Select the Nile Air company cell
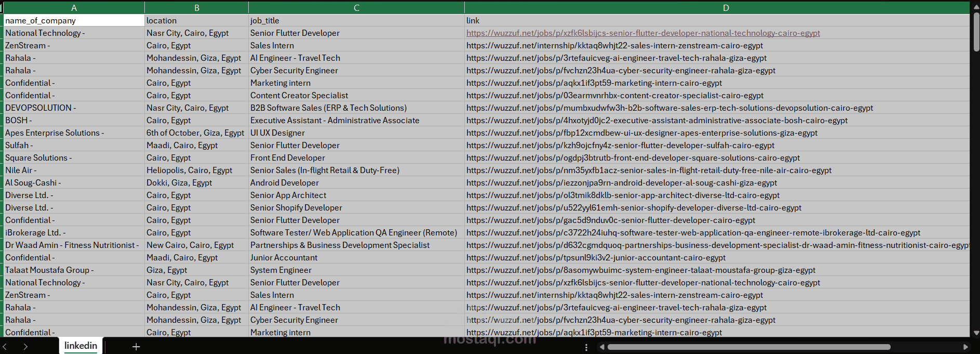 (74, 170)
